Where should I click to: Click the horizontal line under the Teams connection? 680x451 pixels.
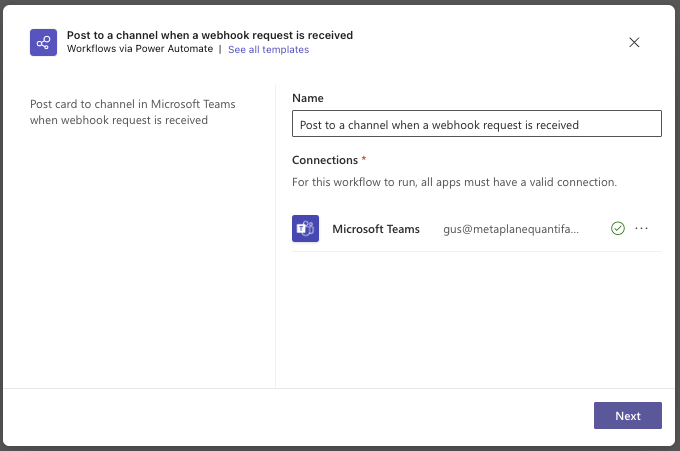click(476, 251)
